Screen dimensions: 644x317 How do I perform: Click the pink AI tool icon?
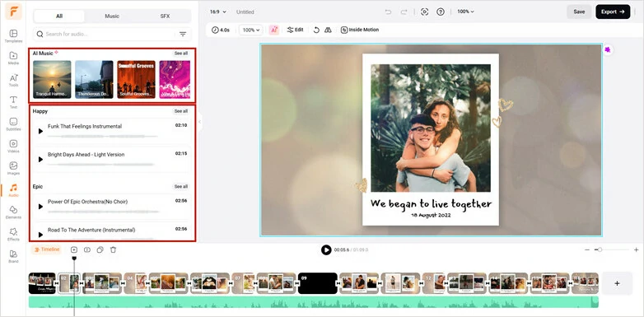(274, 30)
